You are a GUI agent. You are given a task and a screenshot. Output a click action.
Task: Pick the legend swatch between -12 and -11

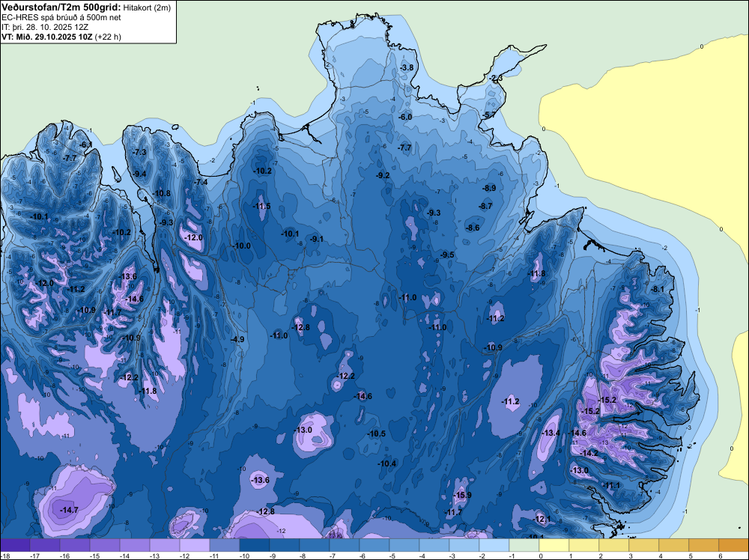point(195,545)
